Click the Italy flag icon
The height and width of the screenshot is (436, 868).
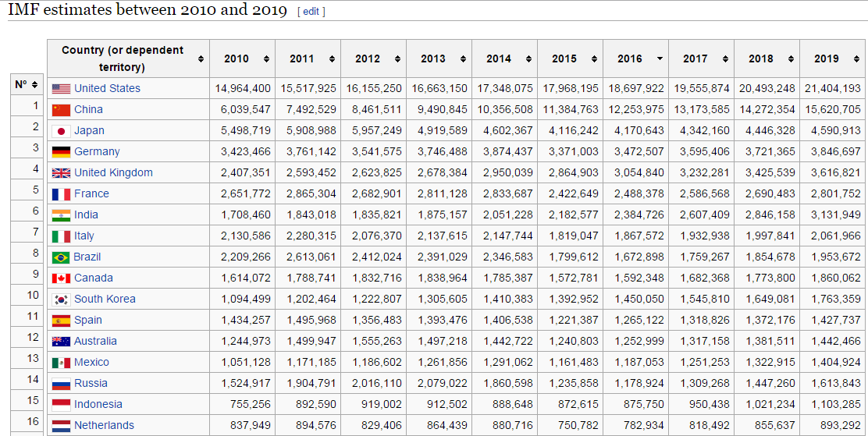[61, 236]
